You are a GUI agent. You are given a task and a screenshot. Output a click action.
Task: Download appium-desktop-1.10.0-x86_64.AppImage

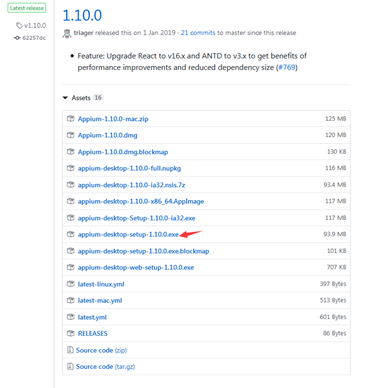(141, 201)
